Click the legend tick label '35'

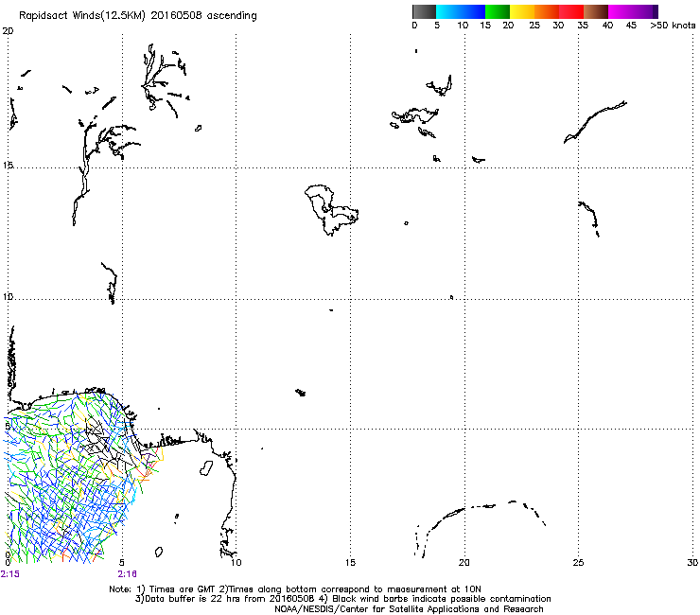583,26
